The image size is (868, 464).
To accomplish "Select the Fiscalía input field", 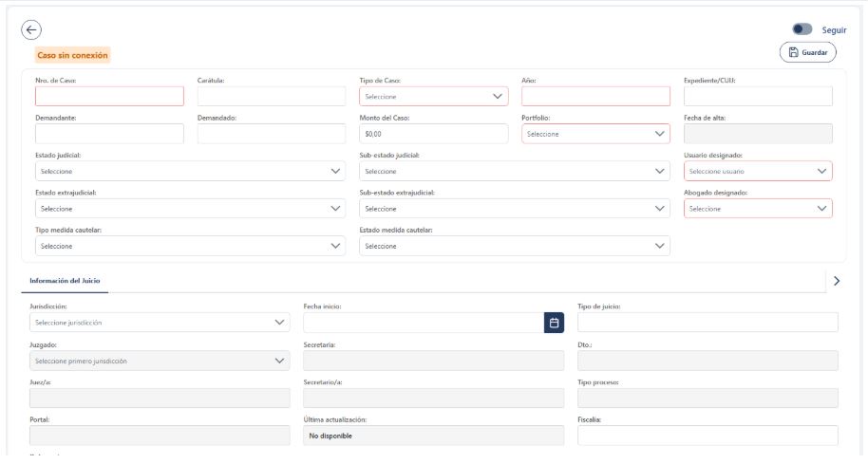I will 707,436.
